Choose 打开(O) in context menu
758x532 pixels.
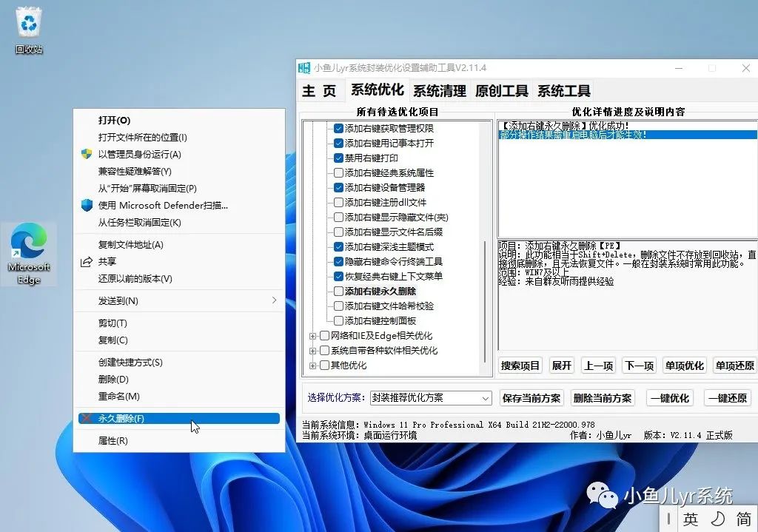pos(179,121)
